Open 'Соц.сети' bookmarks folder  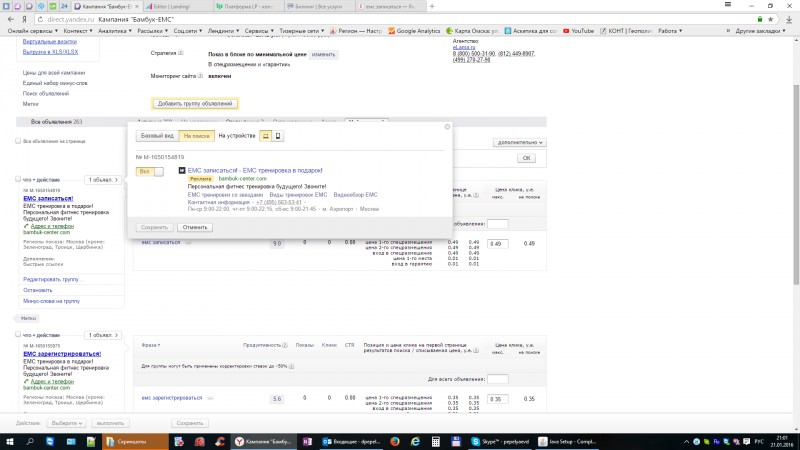click(188, 31)
